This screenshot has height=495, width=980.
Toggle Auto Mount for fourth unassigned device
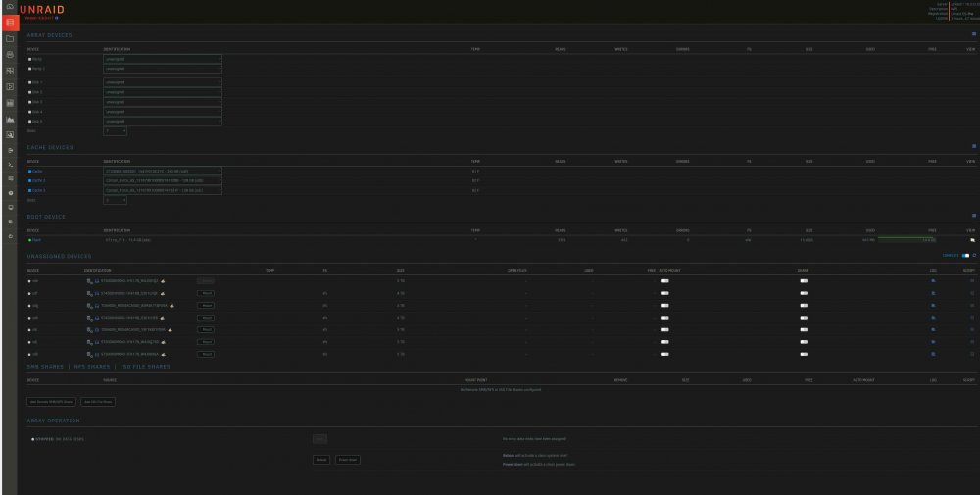point(665,318)
